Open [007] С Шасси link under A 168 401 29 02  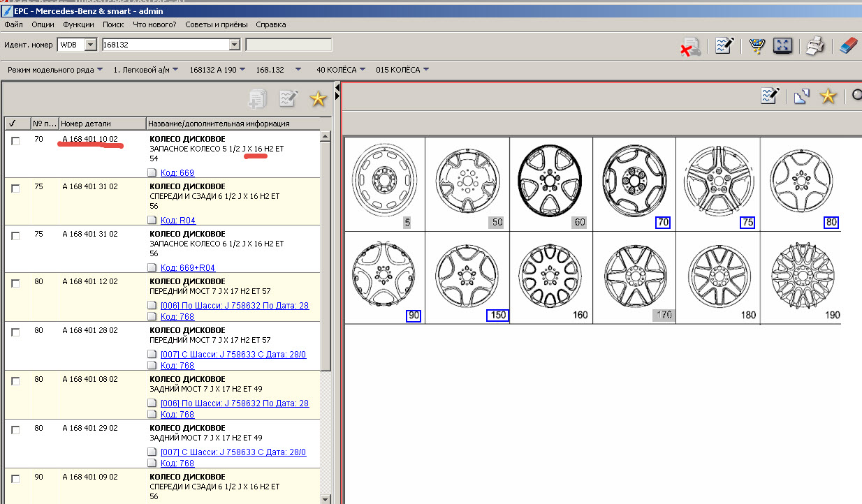[x=233, y=452]
